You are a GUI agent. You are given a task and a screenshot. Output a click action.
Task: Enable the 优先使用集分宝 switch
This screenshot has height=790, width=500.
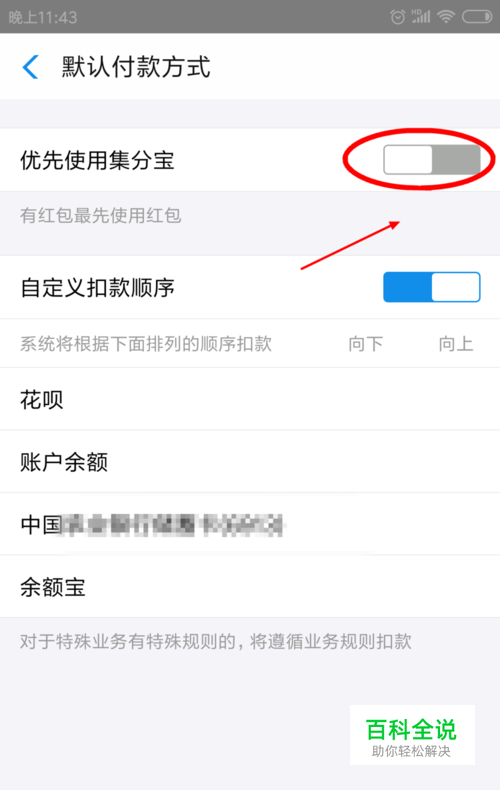click(x=432, y=160)
